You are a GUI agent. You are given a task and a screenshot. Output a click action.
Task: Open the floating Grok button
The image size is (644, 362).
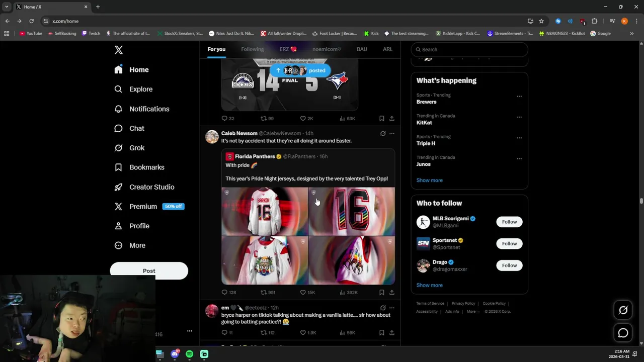click(623, 310)
